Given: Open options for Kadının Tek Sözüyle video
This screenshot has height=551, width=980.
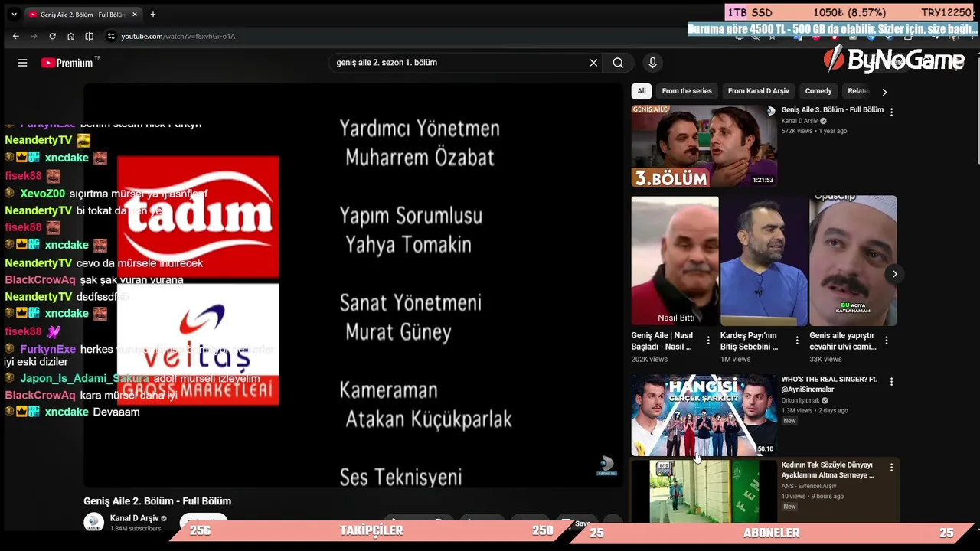Looking at the screenshot, I should tap(891, 467).
